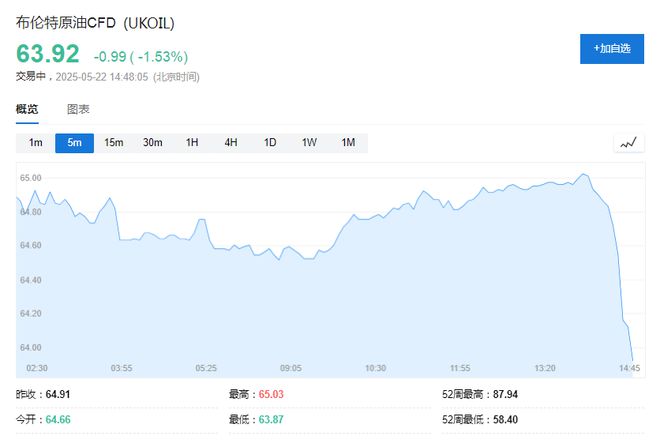
Task: Add UKOIL via +加自选 button
Action: pyautogui.click(x=612, y=49)
